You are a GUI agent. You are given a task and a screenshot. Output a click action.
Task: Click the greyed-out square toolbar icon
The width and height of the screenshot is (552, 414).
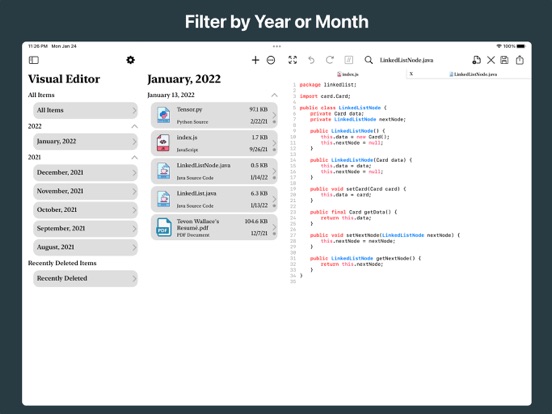pyautogui.click(x=349, y=60)
